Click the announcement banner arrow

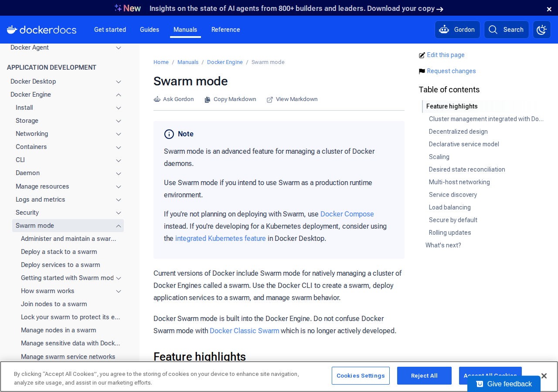pos(440,9)
